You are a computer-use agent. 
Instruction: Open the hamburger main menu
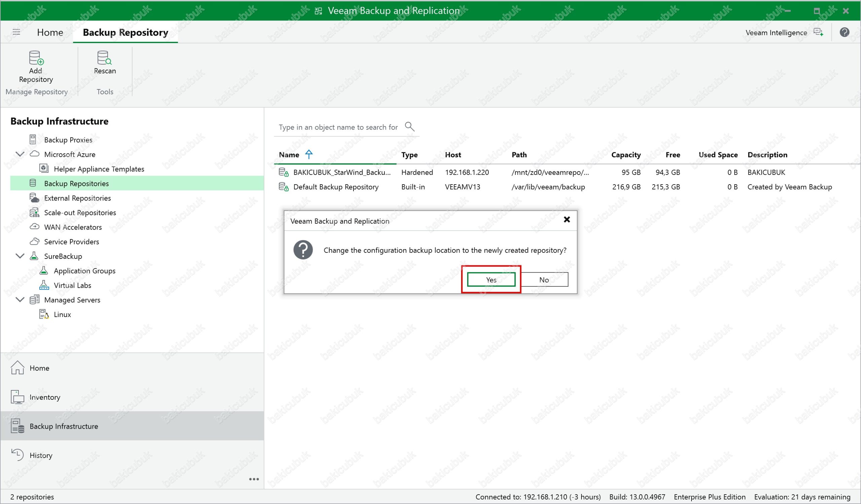(x=16, y=32)
